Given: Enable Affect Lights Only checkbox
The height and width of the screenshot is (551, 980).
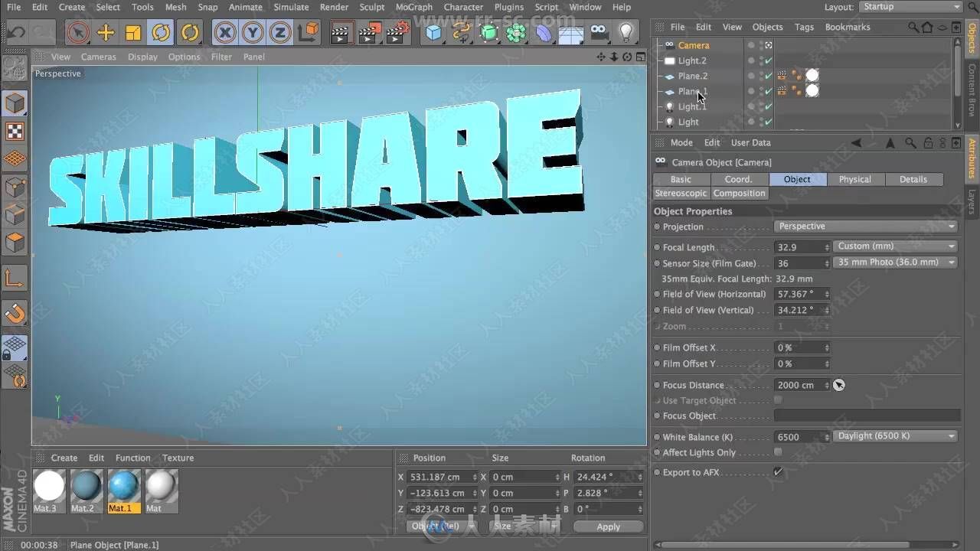Looking at the screenshot, I should (778, 452).
